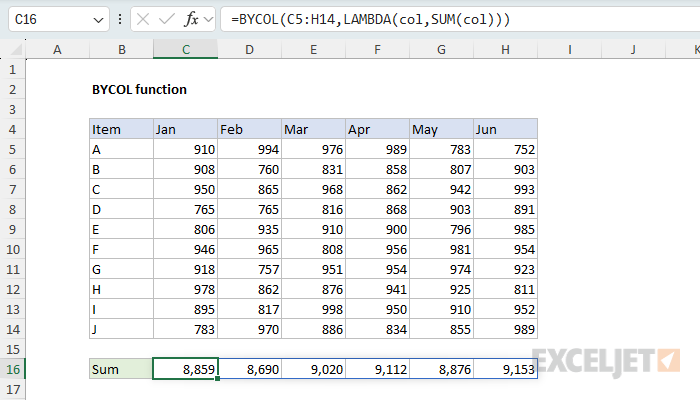700x400 pixels.
Task: Click cell with value 978 for item H
Action: (x=186, y=290)
